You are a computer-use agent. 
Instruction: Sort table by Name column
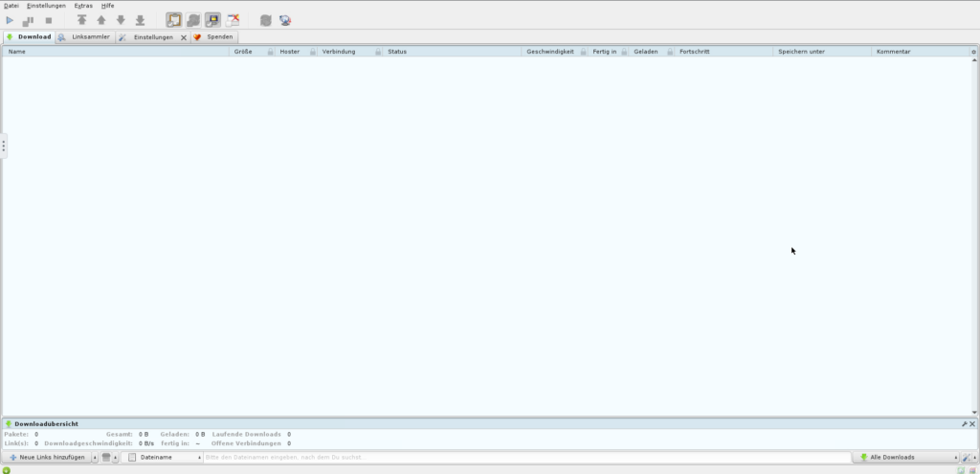(x=116, y=52)
